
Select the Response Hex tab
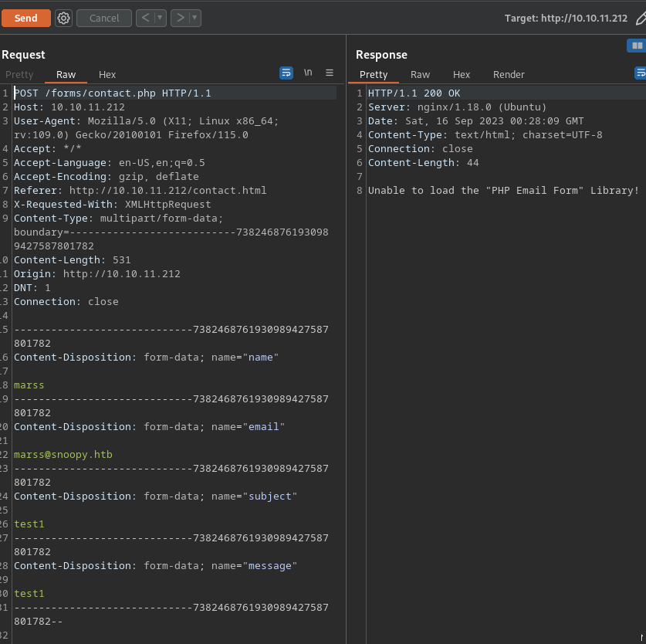pos(462,75)
